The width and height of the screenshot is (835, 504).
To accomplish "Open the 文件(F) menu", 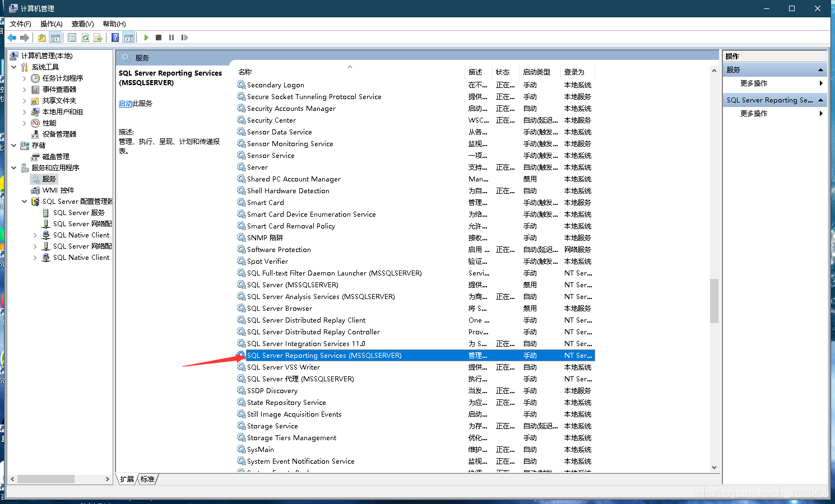I will point(21,24).
